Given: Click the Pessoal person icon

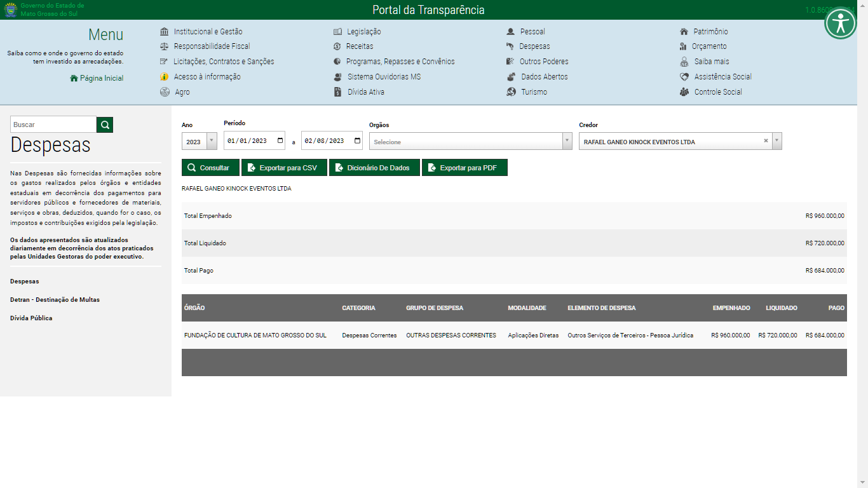Looking at the screenshot, I should coord(510,32).
